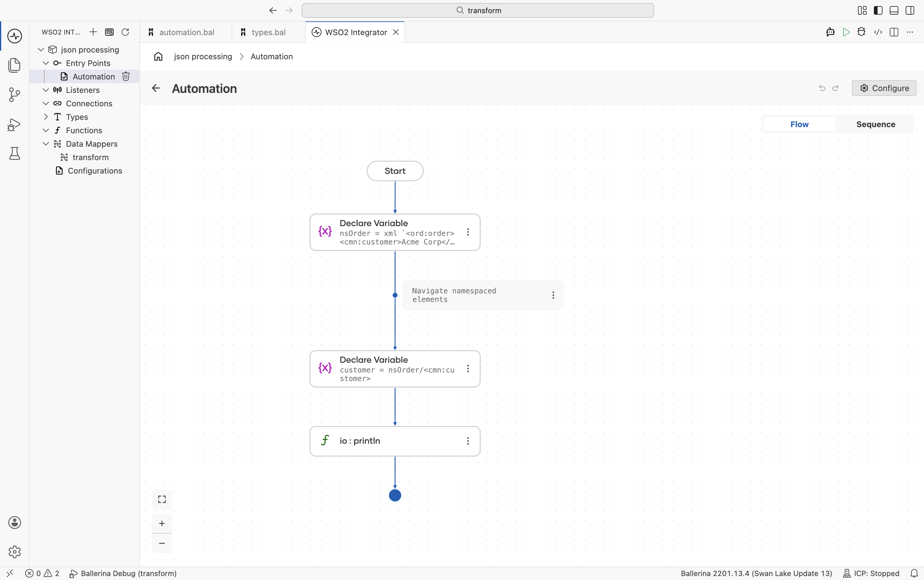Zoom out the flow diagram

point(162,543)
